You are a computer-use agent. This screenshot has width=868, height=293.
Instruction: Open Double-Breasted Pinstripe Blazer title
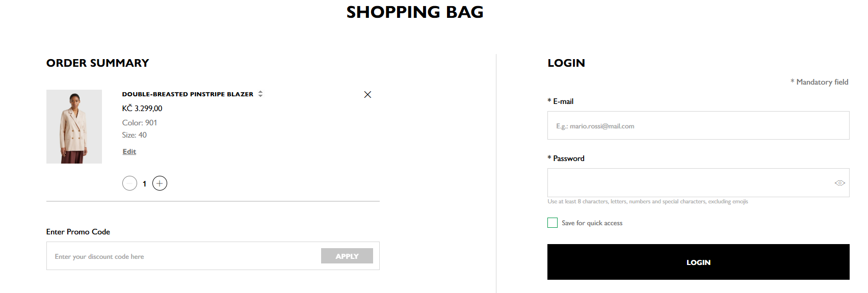[x=188, y=94]
